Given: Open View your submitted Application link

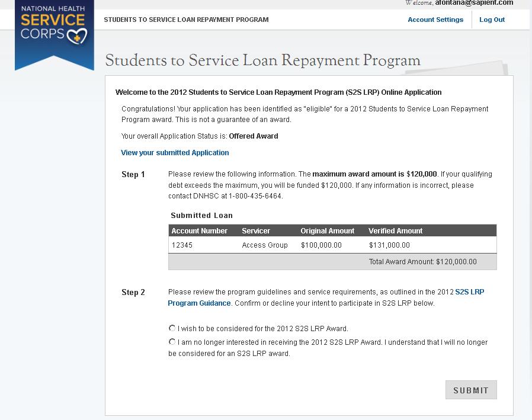Looking at the screenshot, I should (175, 153).
